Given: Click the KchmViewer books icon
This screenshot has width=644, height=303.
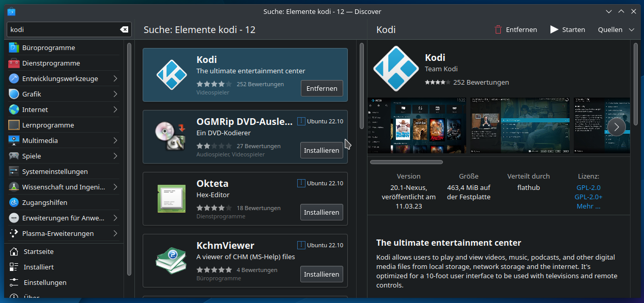Looking at the screenshot, I should click(x=171, y=261).
